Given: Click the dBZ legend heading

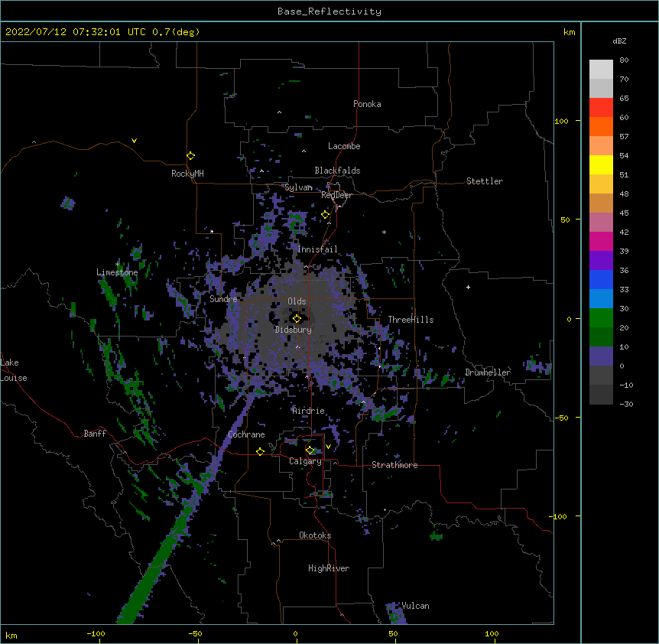Looking at the screenshot, I should click(619, 41).
